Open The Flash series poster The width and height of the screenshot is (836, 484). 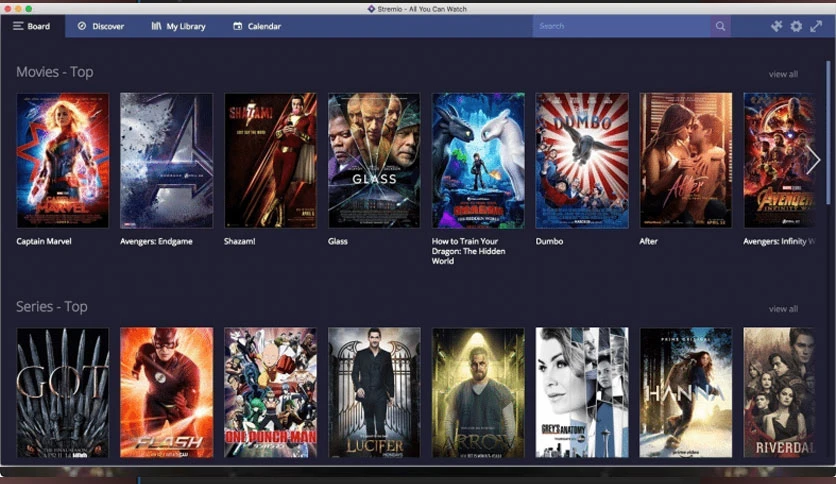(x=166, y=392)
